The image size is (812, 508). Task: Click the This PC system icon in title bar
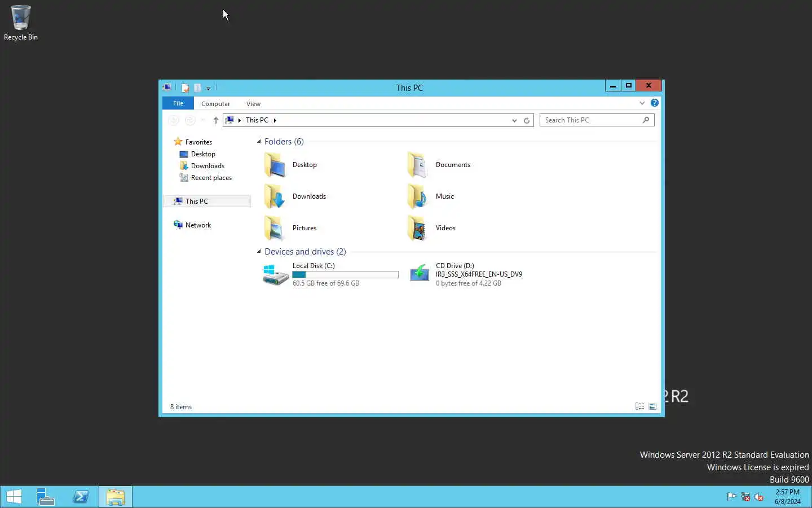[167, 87]
